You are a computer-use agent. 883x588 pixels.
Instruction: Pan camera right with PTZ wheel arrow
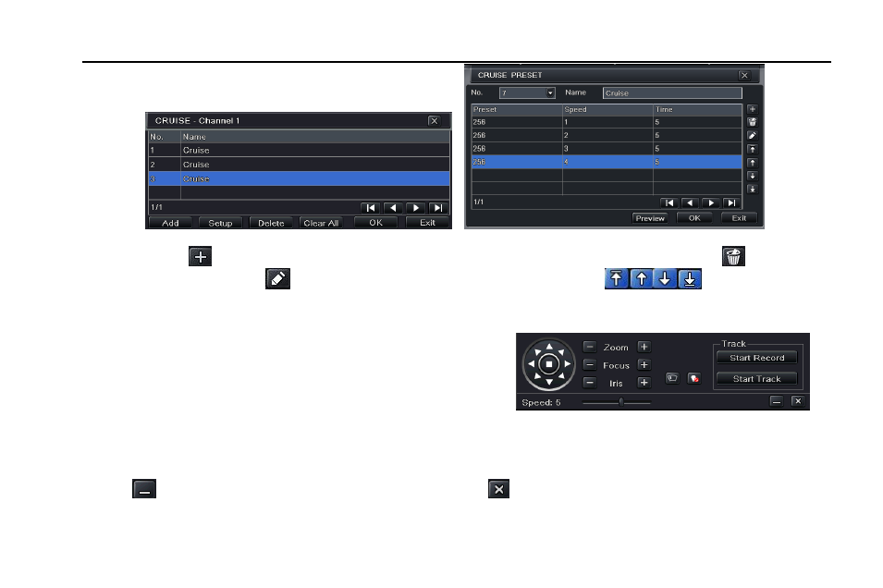coord(567,364)
